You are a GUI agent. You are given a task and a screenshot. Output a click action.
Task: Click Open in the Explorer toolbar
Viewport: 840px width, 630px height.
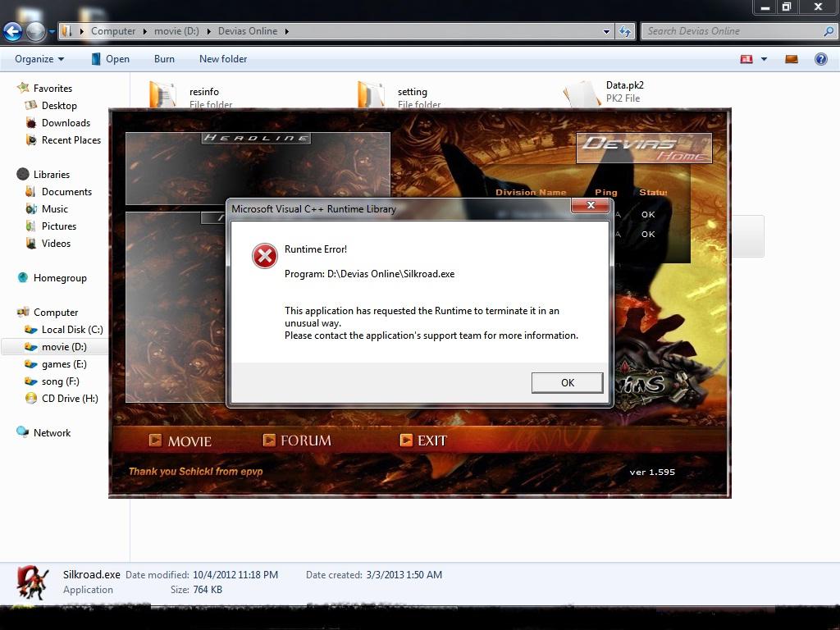coord(111,59)
